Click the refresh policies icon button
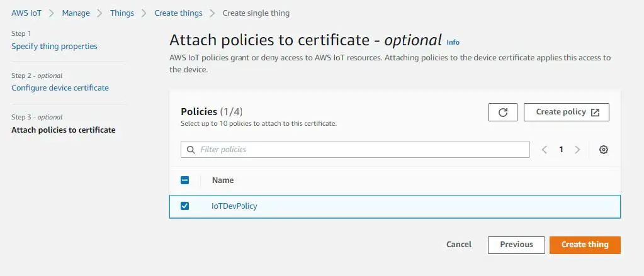Image resolution: width=644 pixels, height=276 pixels. pos(502,112)
